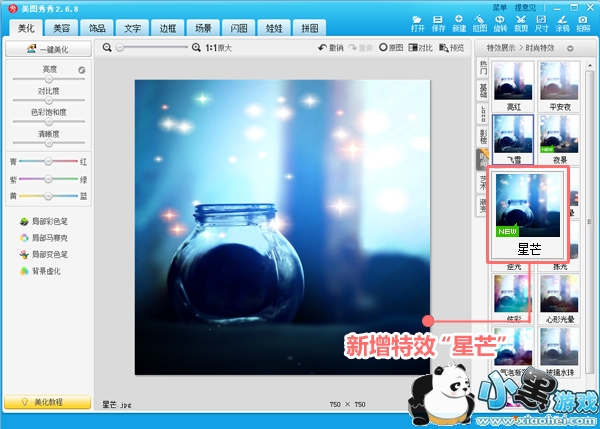Open the LOMO effects category tab

click(x=483, y=113)
